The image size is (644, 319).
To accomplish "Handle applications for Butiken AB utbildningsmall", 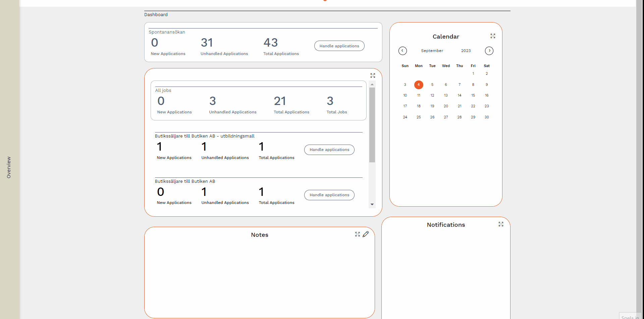I will click(329, 150).
